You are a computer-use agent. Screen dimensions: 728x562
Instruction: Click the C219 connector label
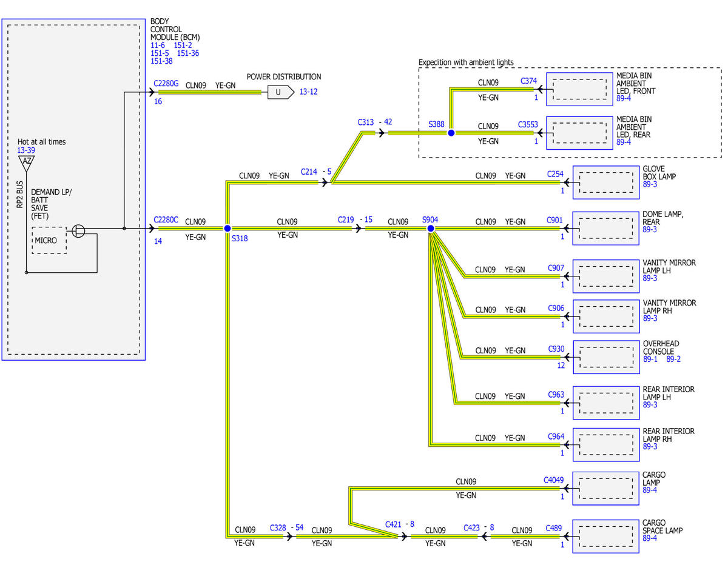pyautogui.click(x=346, y=219)
